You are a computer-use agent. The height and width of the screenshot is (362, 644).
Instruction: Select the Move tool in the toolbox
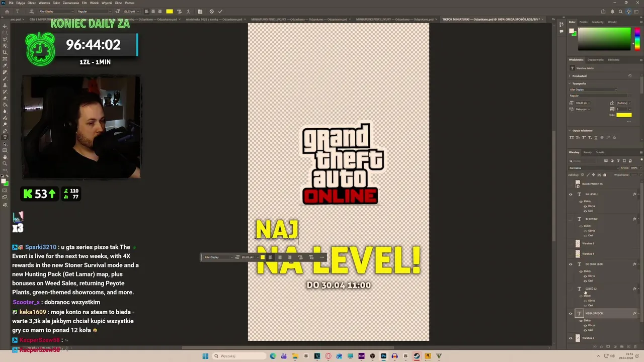[x=5, y=26]
